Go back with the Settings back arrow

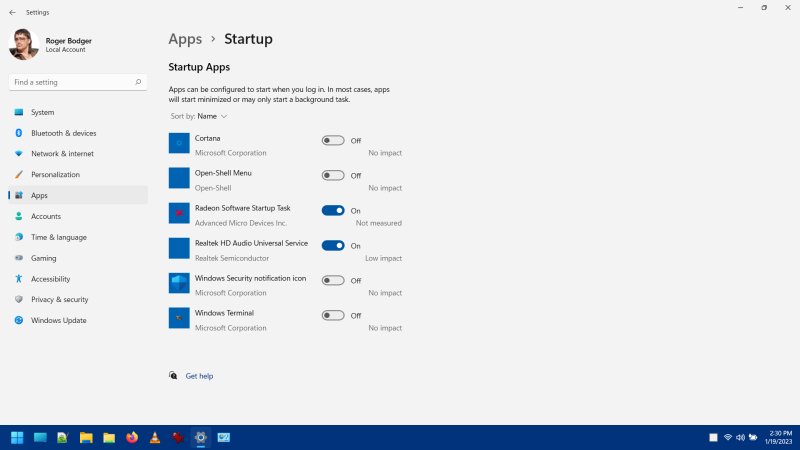pos(12,12)
